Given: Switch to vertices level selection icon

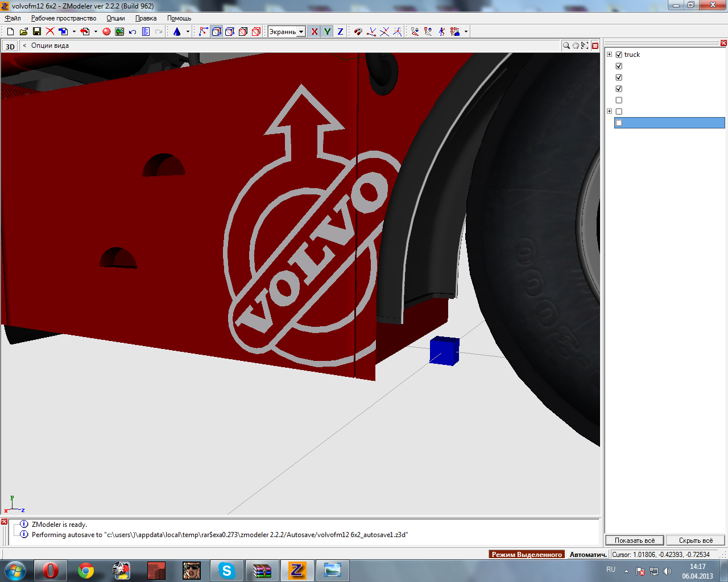Looking at the screenshot, I should point(203,32).
